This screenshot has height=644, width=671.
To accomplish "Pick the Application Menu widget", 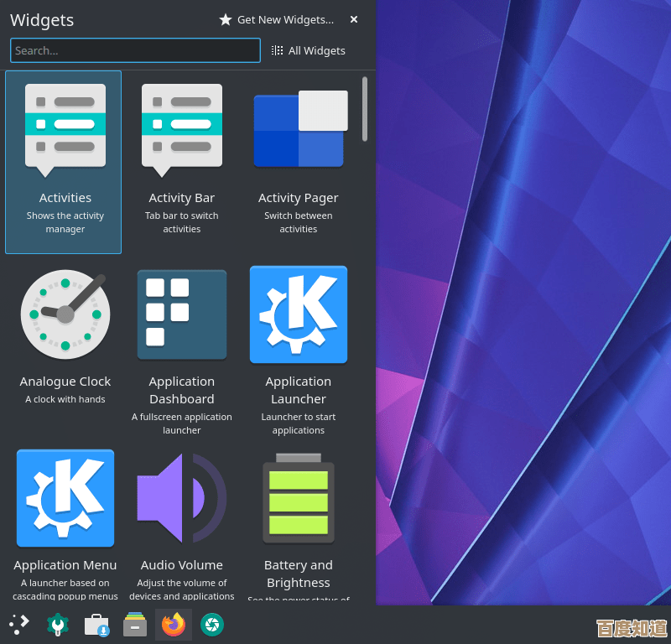I will (65, 520).
